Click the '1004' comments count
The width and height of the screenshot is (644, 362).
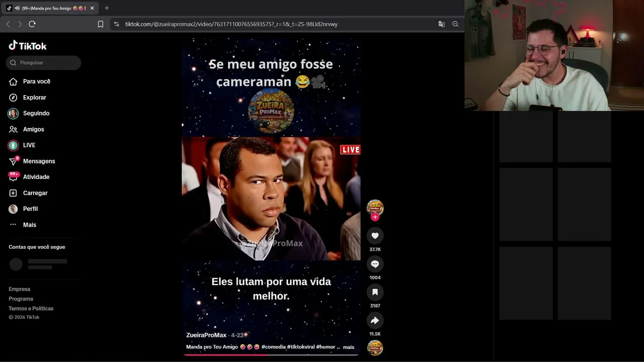click(x=375, y=278)
